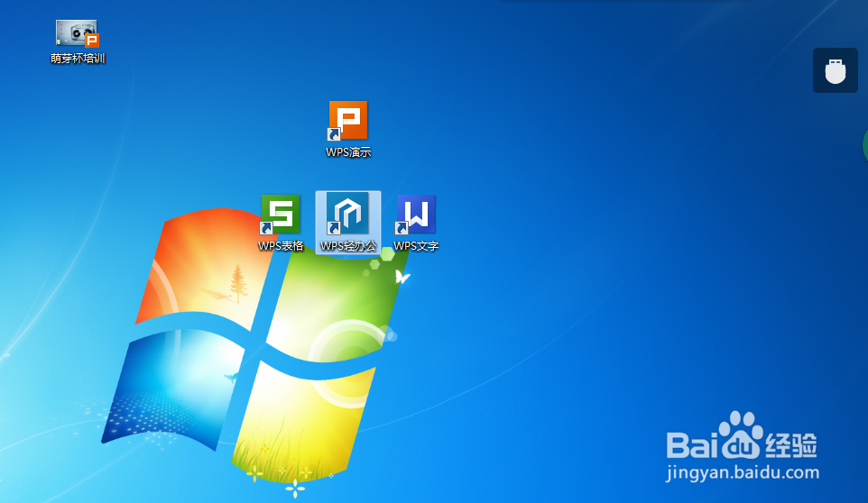The height and width of the screenshot is (503, 868).
Task: Select the 萌芽杯培训 presentation file icon
Action: click(78, 33)
